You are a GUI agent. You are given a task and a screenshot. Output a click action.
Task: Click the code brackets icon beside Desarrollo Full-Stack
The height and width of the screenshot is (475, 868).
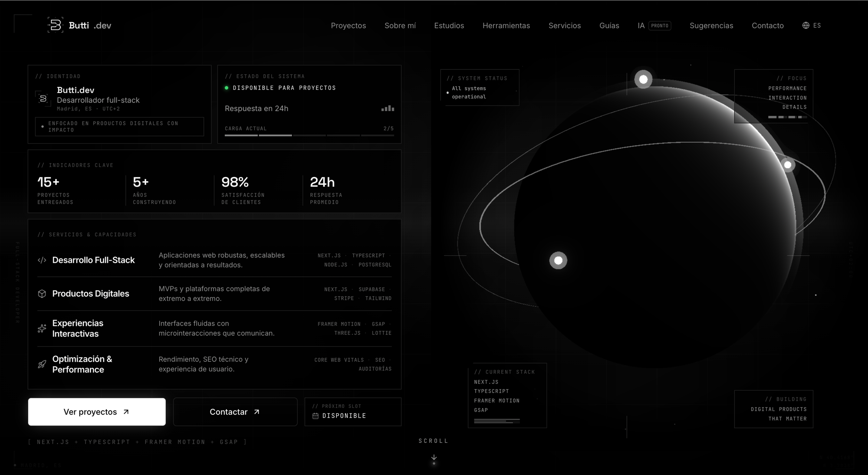(42, 260)
